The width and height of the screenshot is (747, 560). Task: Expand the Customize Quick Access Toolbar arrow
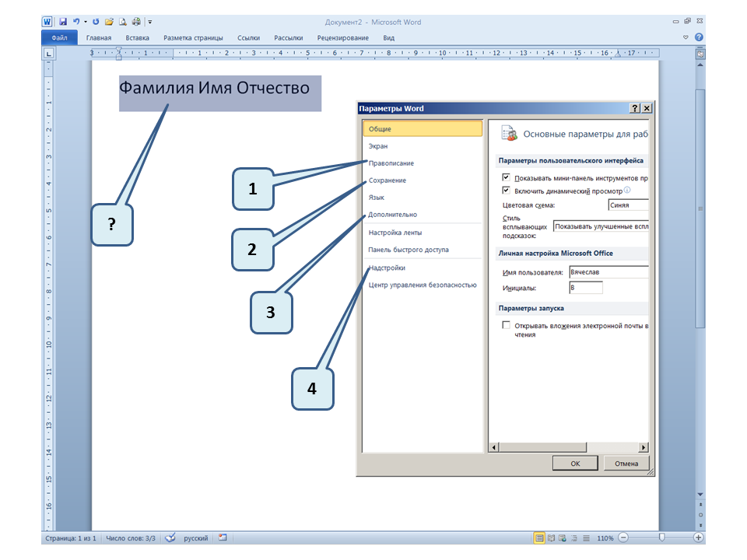click(149, 23)
